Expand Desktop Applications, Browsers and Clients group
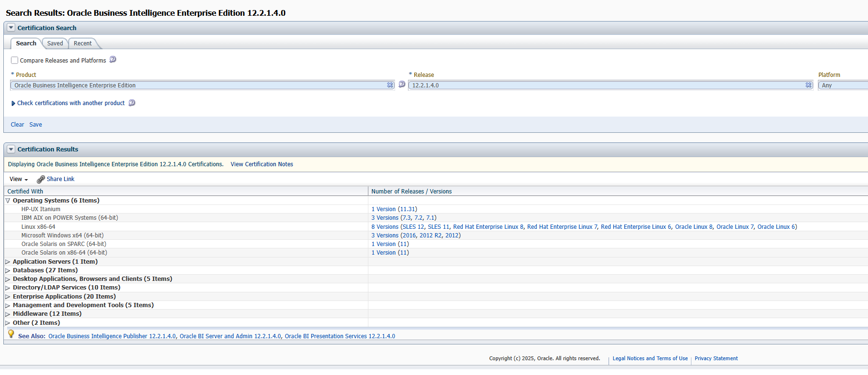 point(8,279)
